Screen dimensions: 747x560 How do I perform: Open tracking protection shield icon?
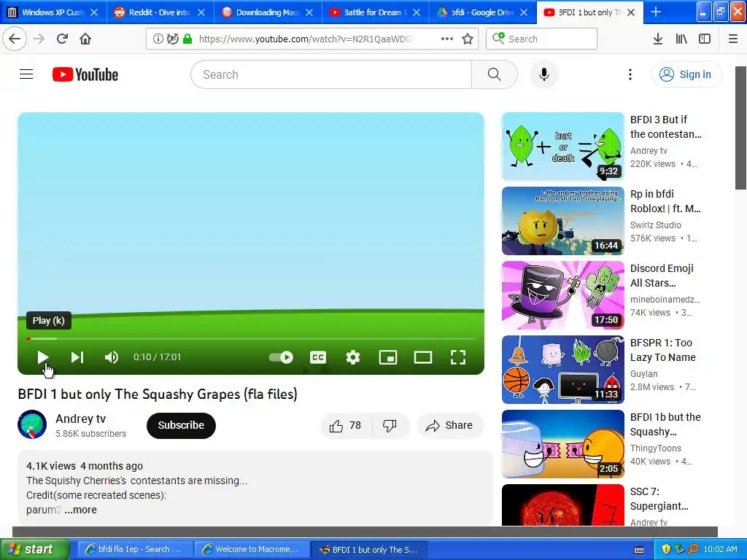(x=173, y=39)
